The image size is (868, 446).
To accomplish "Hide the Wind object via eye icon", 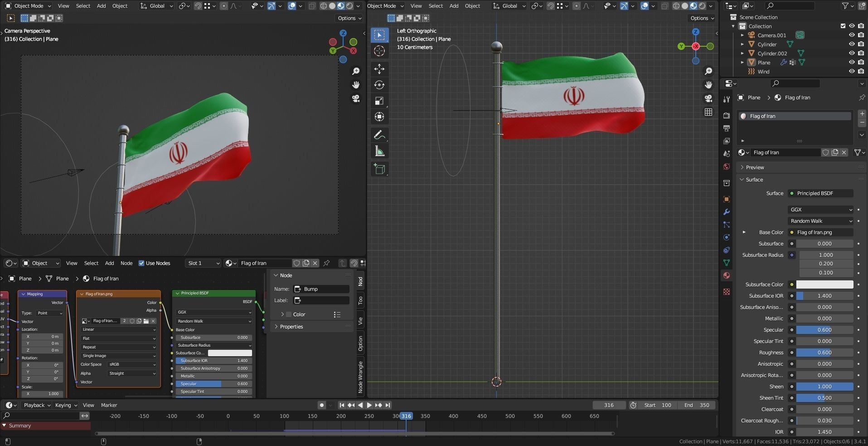I will (852, 72).
